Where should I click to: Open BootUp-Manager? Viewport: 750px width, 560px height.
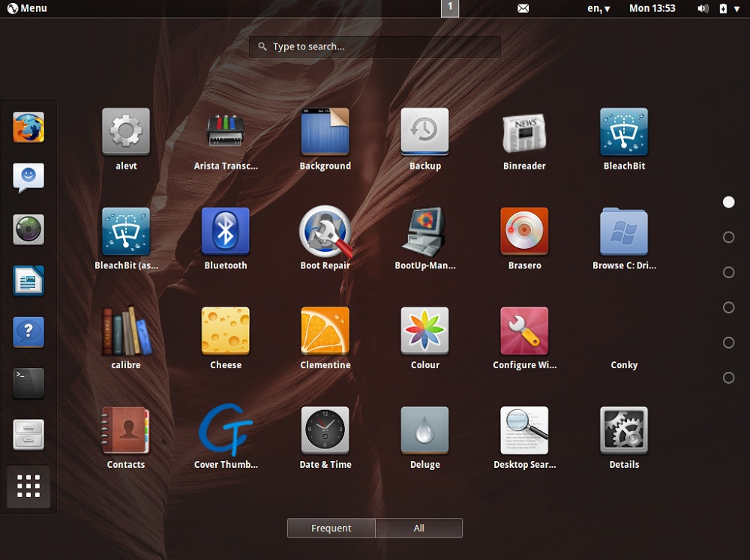coord(424,232)
